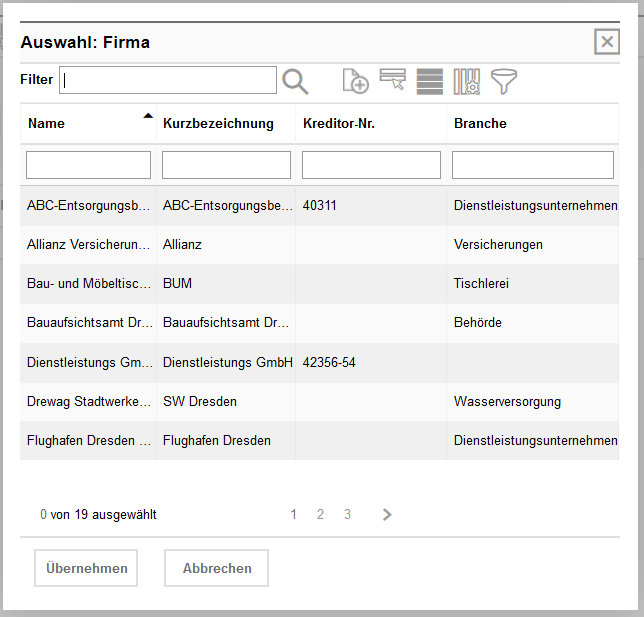Go to the next page with the arrow
Image resolution: width=644 pixels, height=617 pixels.
coord(387,514)
